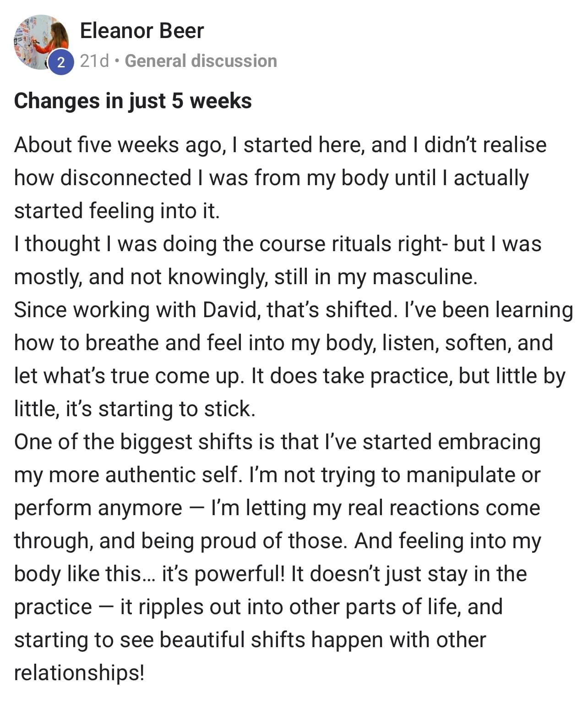Click the line starting to see beautiful shifts
Screen dimensions: 588x704
pos(250,640)
